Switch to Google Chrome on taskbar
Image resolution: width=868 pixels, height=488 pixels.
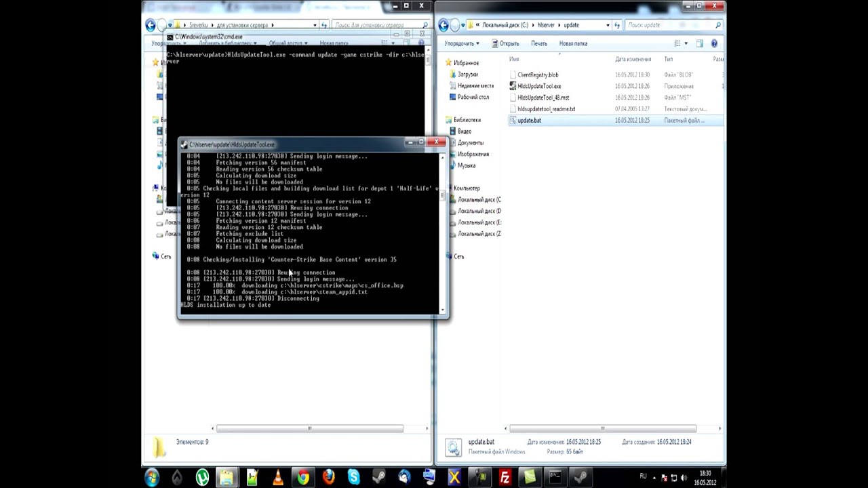point(303,477)
